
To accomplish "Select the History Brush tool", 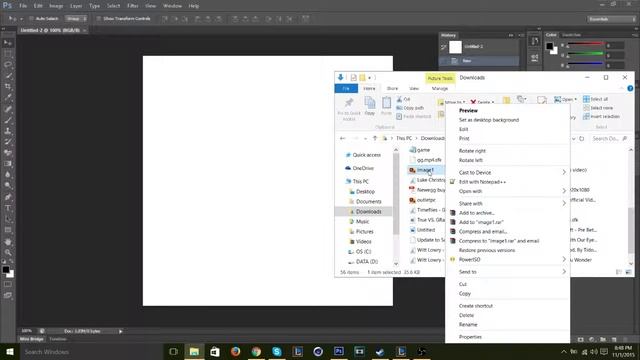I will tap(8, 142).
